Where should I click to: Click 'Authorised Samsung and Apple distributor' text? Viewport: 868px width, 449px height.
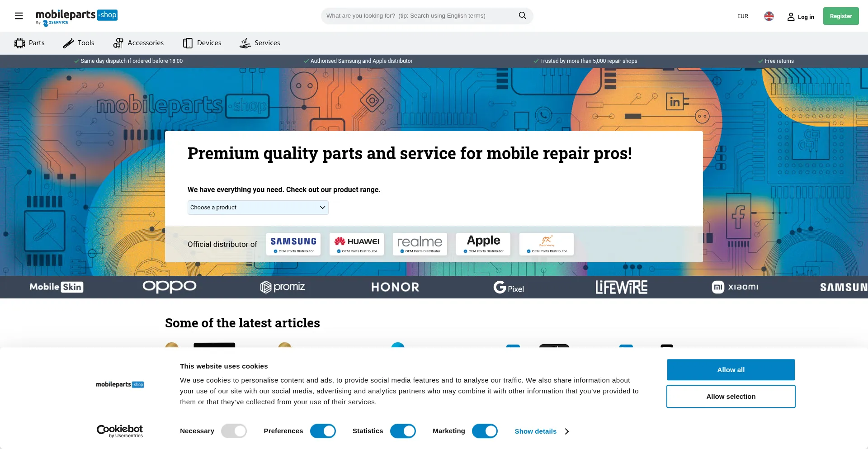click(x=361, y=61)
